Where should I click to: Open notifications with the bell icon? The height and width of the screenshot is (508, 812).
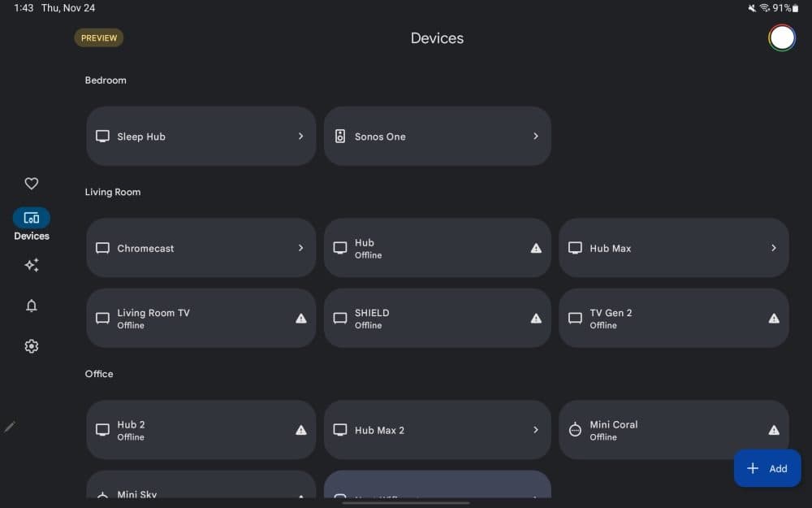pos(31,306)
